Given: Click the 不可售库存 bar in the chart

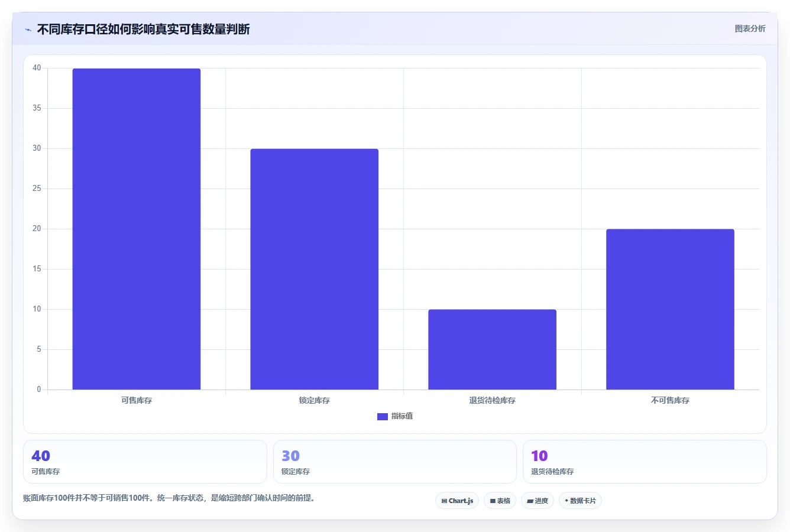Looking at the screenshot, I should pos(670,309).
